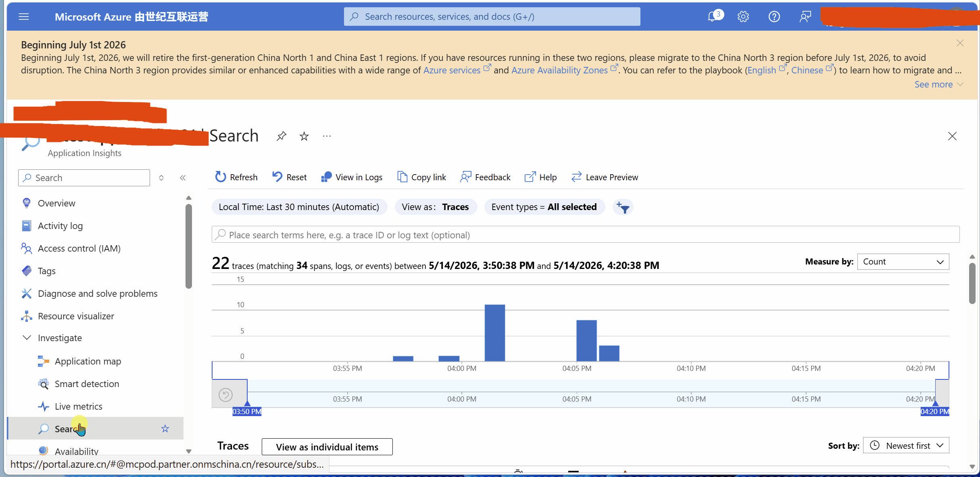This screenshot has width=980, height=477.
Task: Open the Event types filter
Action: pyautogui.click(x=544, y=207)
